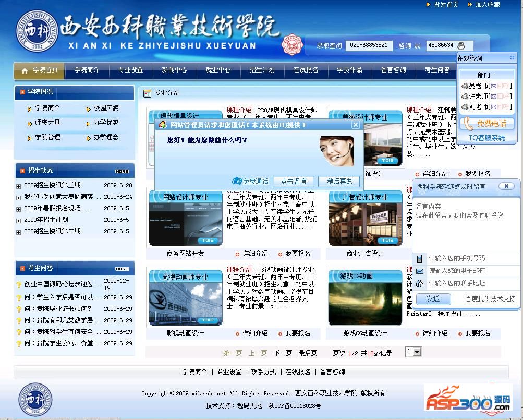The width and height of the screenshot is (523, 420).
Task: Click 师资力量 in 学院概况 sidebar
Action: pyautogui.click(x=47, y=123)
